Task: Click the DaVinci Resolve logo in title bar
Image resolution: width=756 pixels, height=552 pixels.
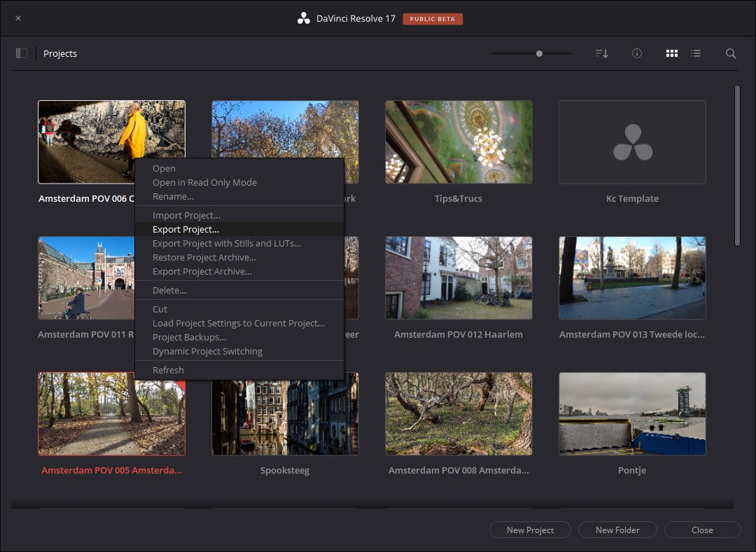Action: point(303,19)
